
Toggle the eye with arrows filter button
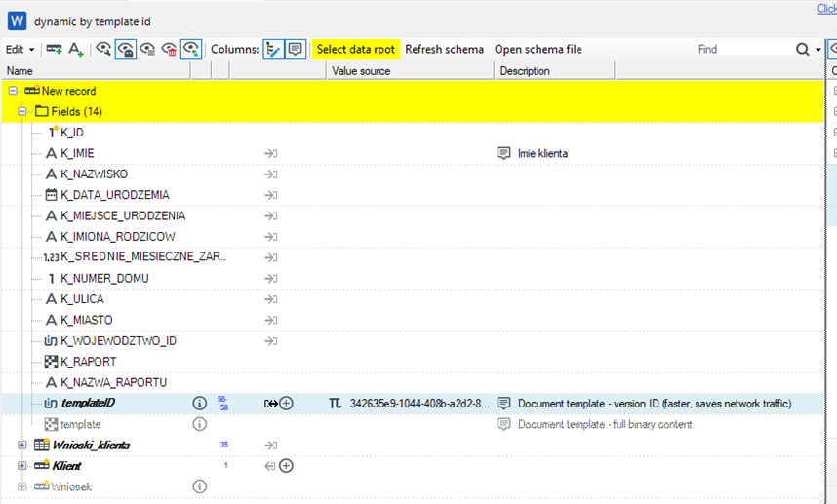(191, 49)
